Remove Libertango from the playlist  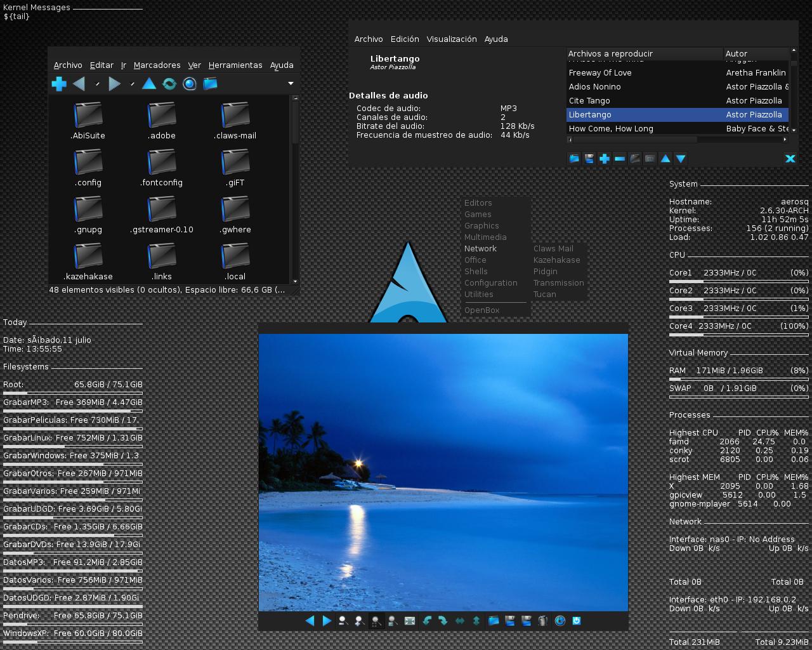pyautogui.click(x=619, y=159)
